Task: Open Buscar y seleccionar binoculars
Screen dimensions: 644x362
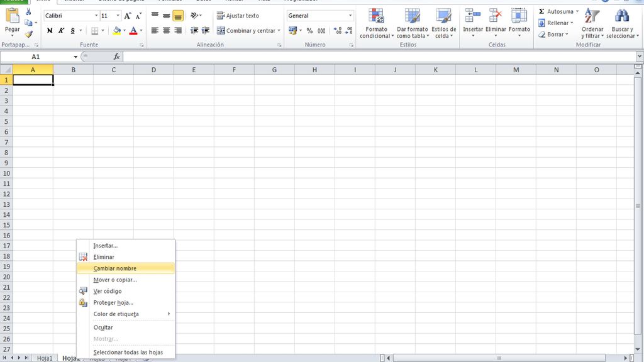Action: (623, 24)
